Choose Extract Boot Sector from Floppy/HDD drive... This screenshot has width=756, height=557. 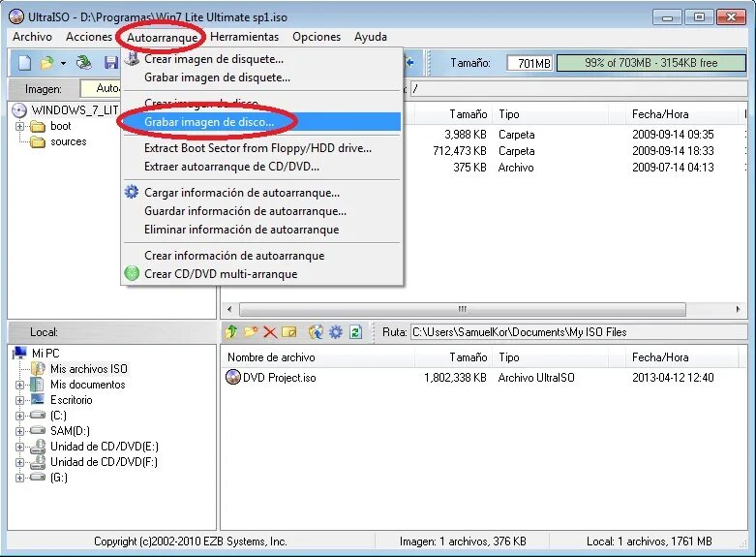click(261, 148)
